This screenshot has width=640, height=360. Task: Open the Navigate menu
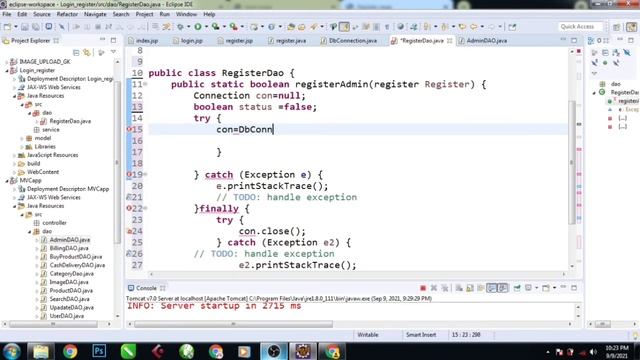[x=95, y=14]
